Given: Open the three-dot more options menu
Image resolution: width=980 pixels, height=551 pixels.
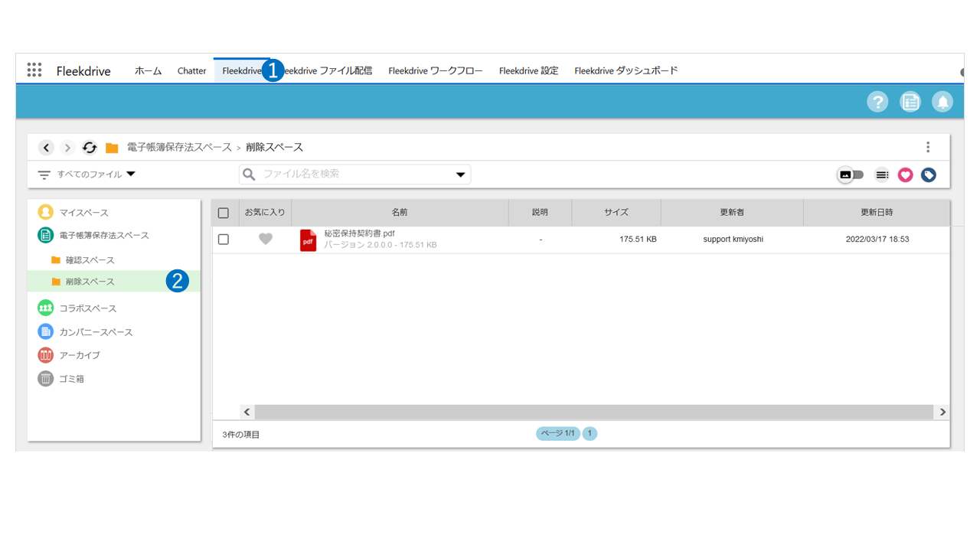Looking at the screenshot, I should coord(928,147).
